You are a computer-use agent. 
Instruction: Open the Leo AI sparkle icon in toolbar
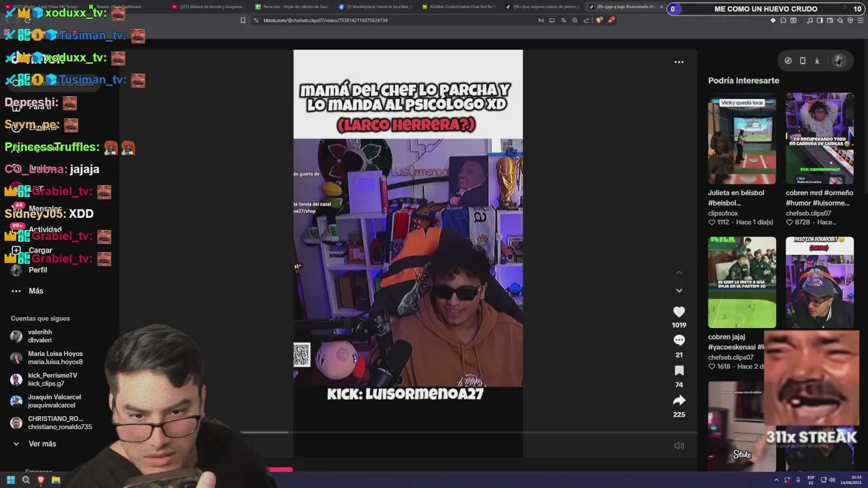pos(840,20)
